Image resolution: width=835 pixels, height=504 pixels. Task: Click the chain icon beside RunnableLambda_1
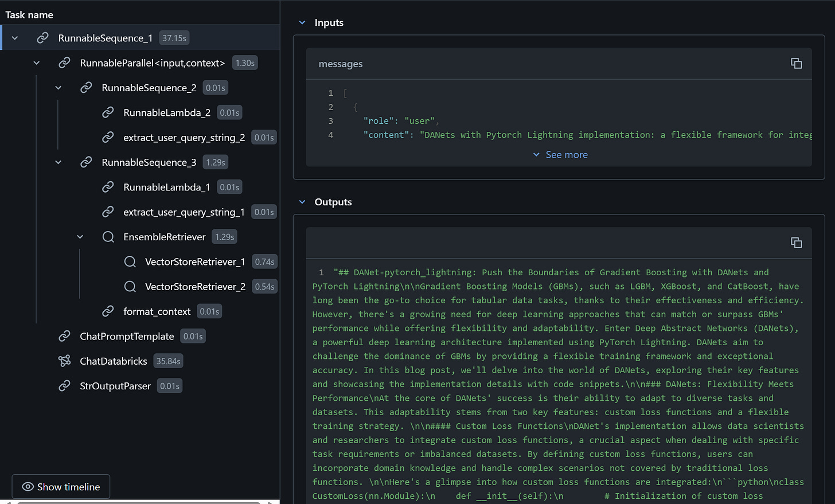point(108,187)
